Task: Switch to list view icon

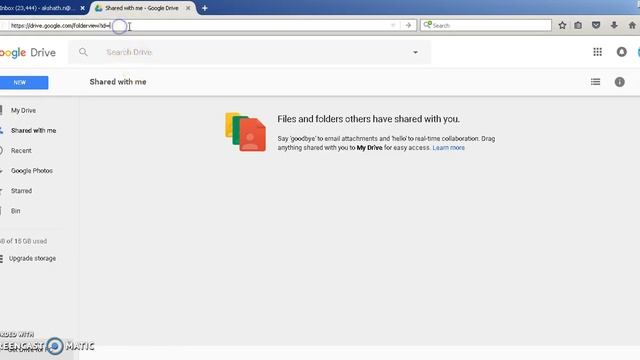Action: 596,82
